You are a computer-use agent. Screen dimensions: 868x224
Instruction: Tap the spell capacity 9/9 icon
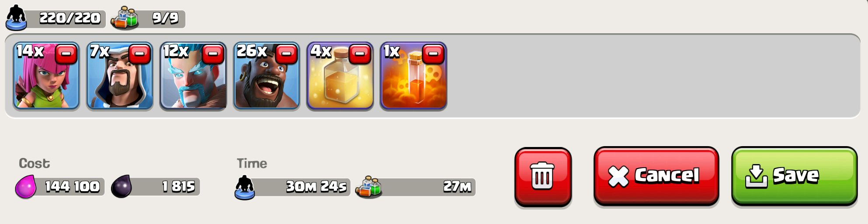click(125, 18)
